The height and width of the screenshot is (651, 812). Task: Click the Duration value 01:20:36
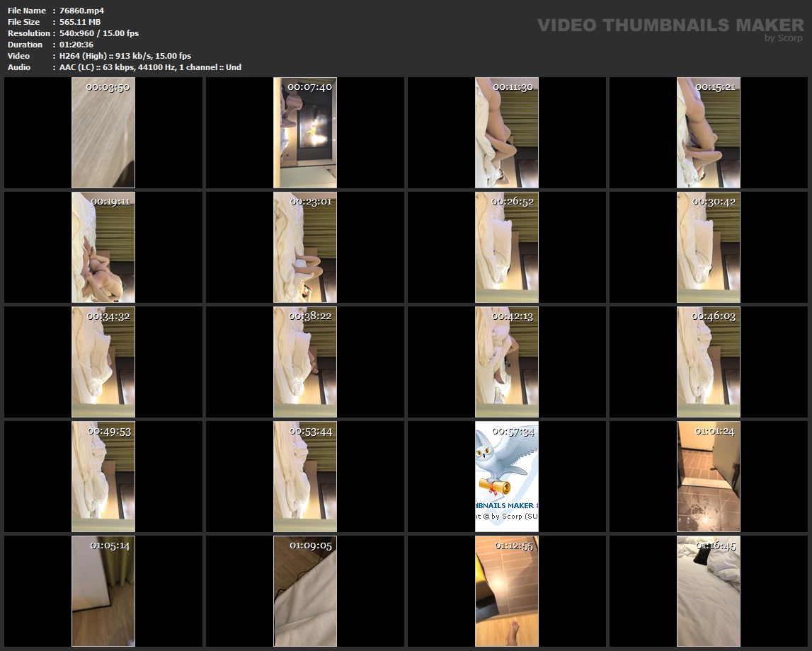coord(76,45)
